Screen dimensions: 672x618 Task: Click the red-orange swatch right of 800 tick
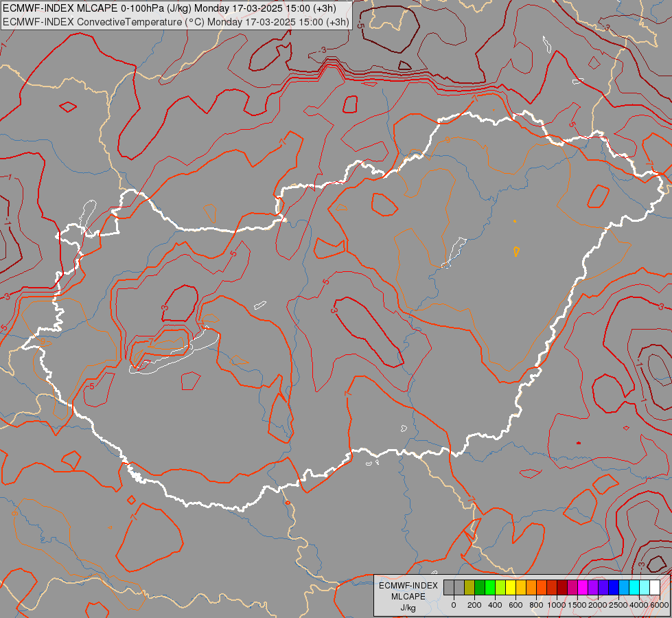point(542,588)
